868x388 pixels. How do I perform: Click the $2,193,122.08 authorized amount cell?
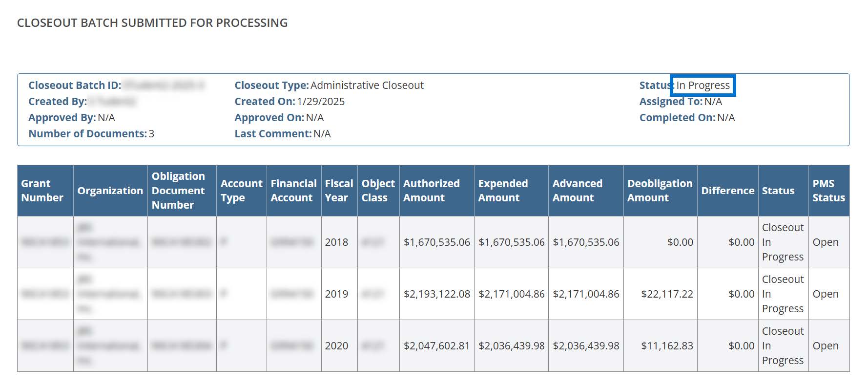pos(436,294)
